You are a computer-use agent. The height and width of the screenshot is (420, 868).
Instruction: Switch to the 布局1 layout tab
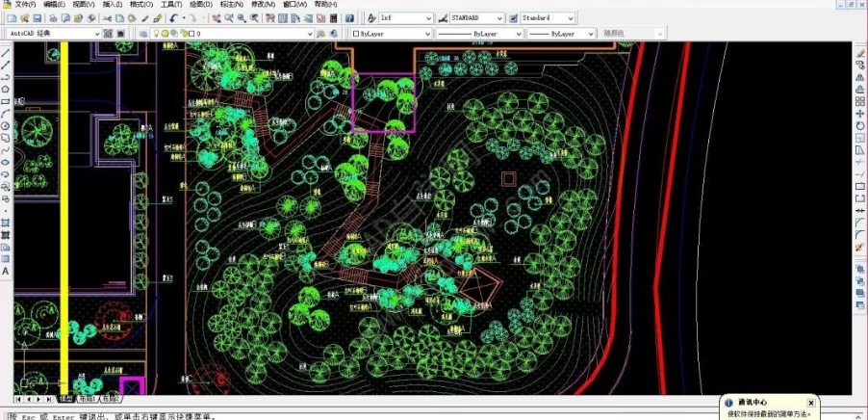pyautogui.click(x=87, y=399)
